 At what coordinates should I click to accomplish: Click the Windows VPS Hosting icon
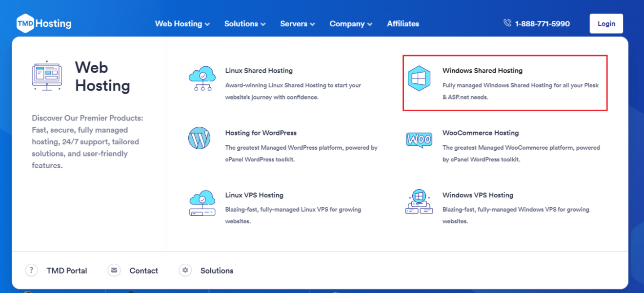coord(419,202)
